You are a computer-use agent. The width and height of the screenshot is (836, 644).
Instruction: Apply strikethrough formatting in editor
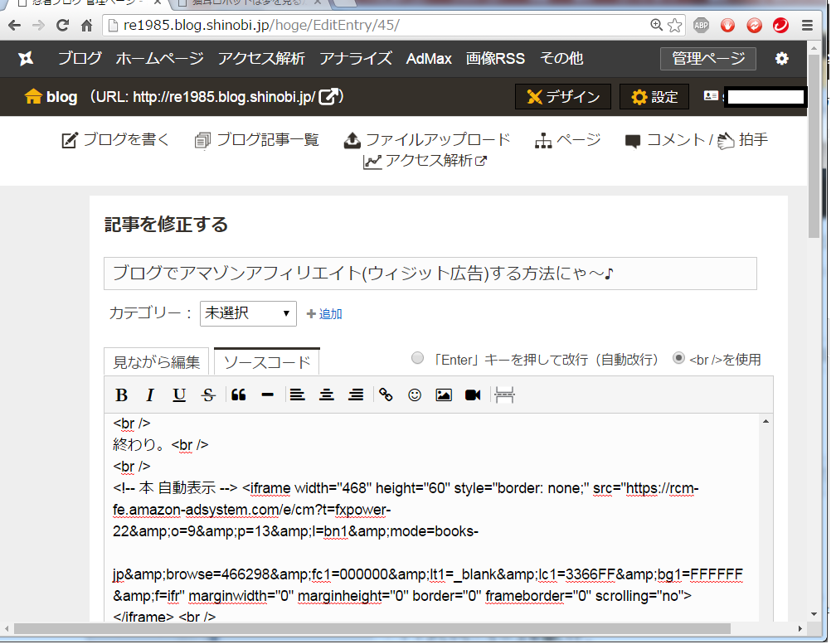208,395
